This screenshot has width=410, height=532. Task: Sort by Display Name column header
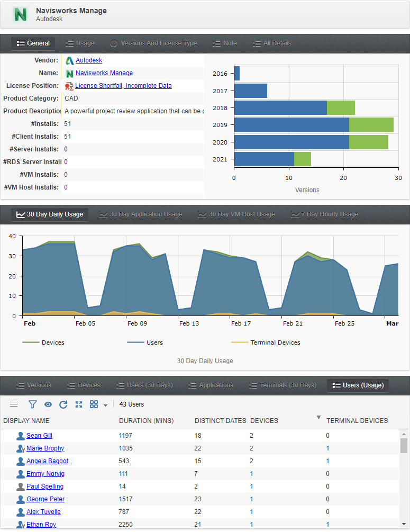pos(26,421)
